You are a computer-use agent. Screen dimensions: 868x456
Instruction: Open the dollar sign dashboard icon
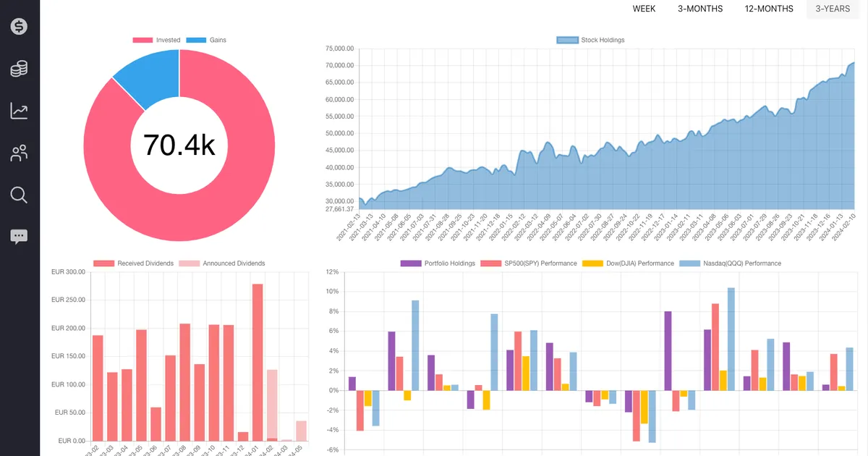20,27
